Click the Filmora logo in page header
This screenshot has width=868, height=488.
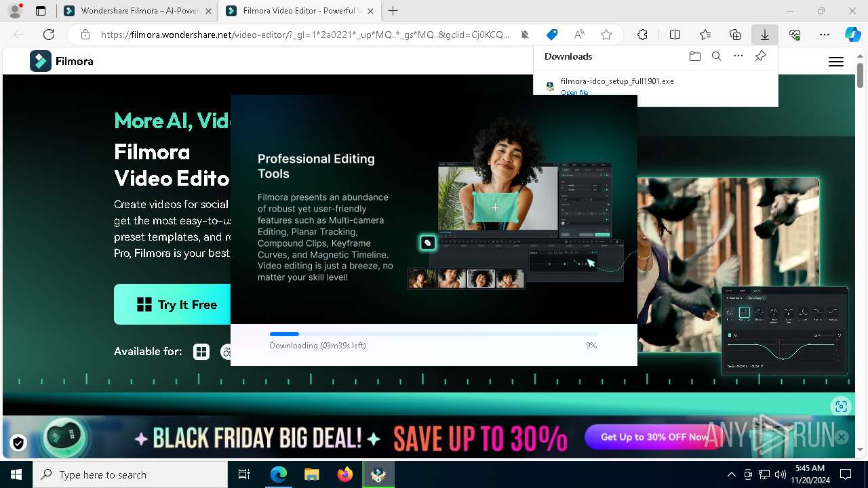[x=62, y=61]
